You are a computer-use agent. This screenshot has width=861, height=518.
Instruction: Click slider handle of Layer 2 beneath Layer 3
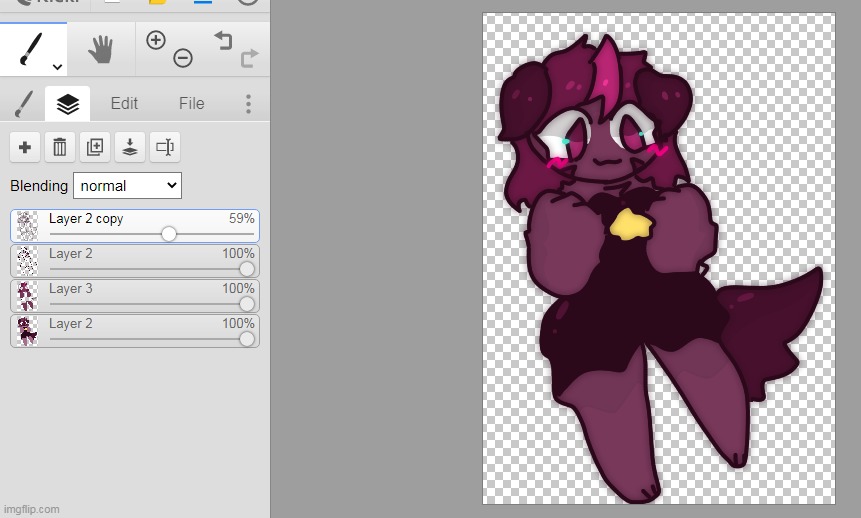(247, 339)
